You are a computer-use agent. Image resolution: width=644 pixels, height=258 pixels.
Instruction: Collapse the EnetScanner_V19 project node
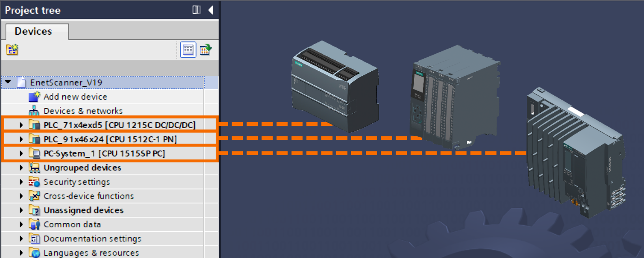click(8, 83)
